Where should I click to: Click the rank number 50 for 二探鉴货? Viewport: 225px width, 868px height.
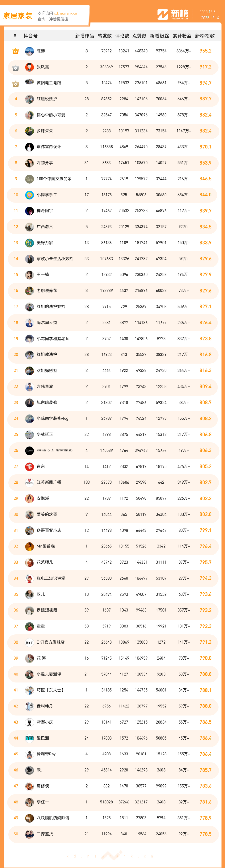pyautogui.click(x=16, y=834)
